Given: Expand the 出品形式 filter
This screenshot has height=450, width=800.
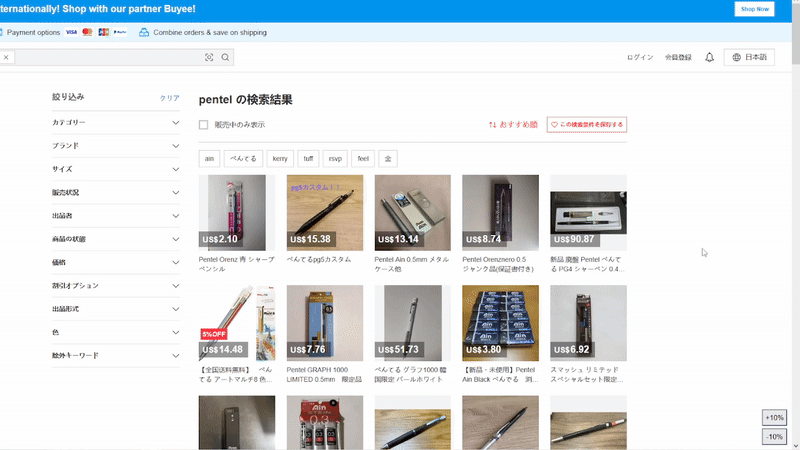Looking at the screenshot, I should pyautogui.click(x=116, y=309).
